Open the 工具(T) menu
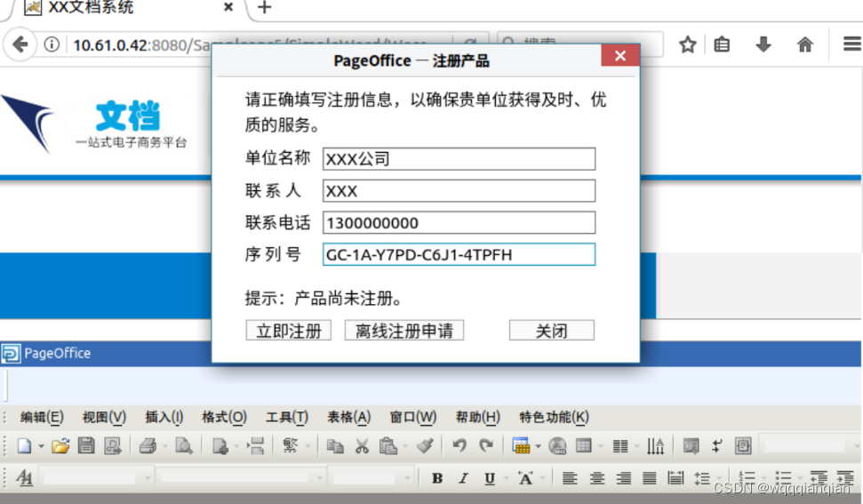 (x=287, y=417)
